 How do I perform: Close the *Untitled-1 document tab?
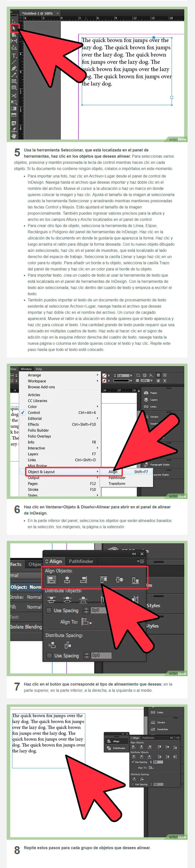pos(57,13)
